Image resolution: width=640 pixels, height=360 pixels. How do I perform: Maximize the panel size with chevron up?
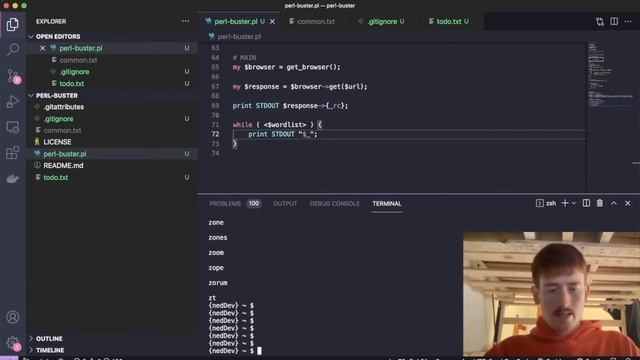click(x=614, y=203)
